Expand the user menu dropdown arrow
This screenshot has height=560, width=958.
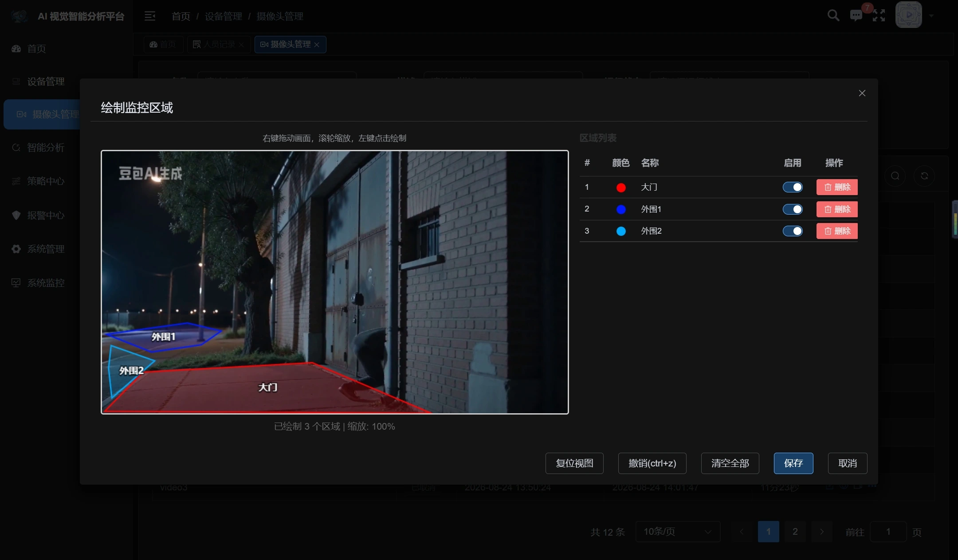pyautogui.click(x=931, y=16)
